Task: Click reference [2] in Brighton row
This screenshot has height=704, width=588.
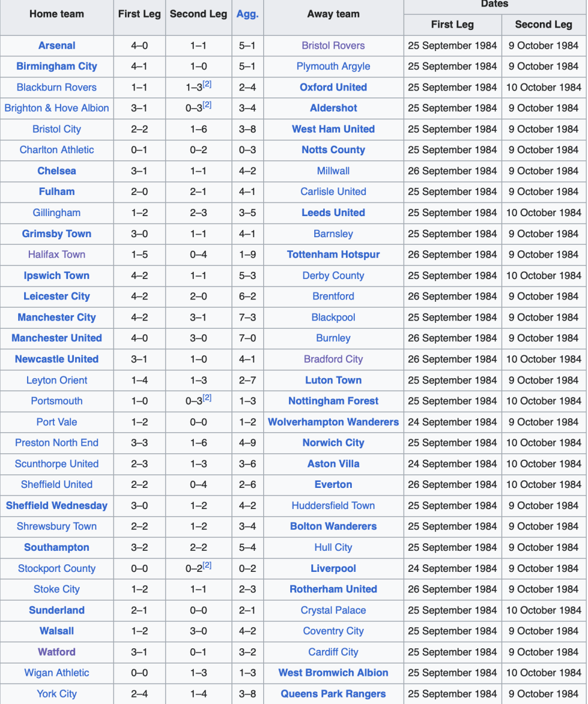Action: point(207,106)
